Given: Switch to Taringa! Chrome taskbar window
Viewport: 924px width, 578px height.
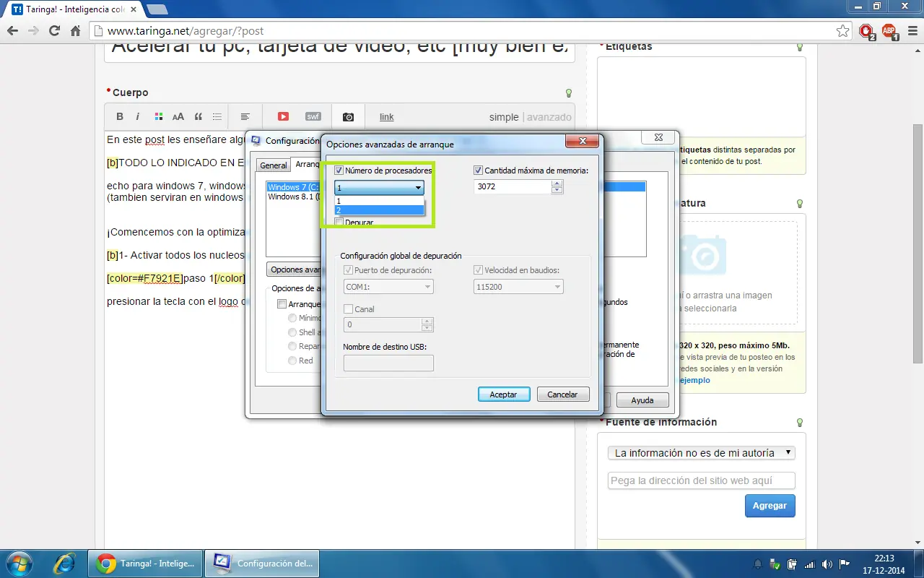Looking at the screenshot, I should point(145,564).
